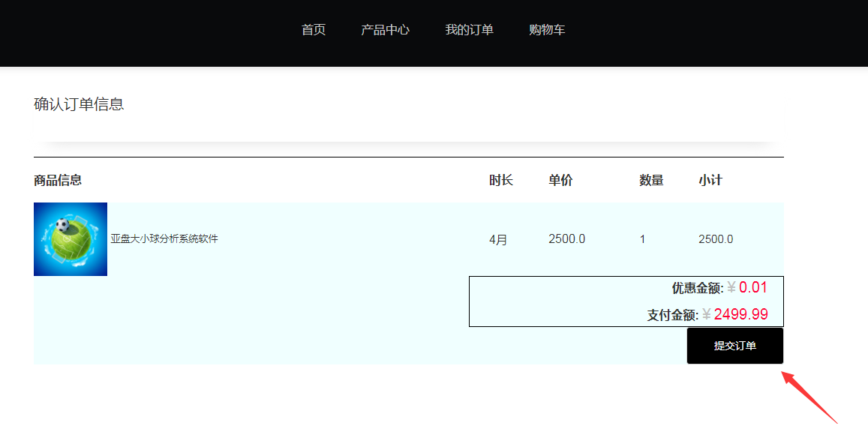Open the 首页 navigation menu item
This screenshot has width=868, height=438.
coord(314,30)
